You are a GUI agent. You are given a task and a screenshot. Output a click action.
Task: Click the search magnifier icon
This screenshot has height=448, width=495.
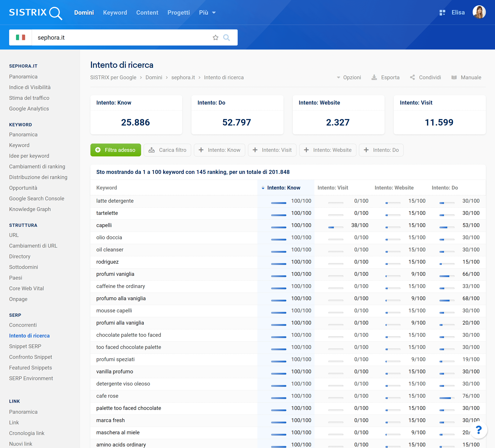226,37
